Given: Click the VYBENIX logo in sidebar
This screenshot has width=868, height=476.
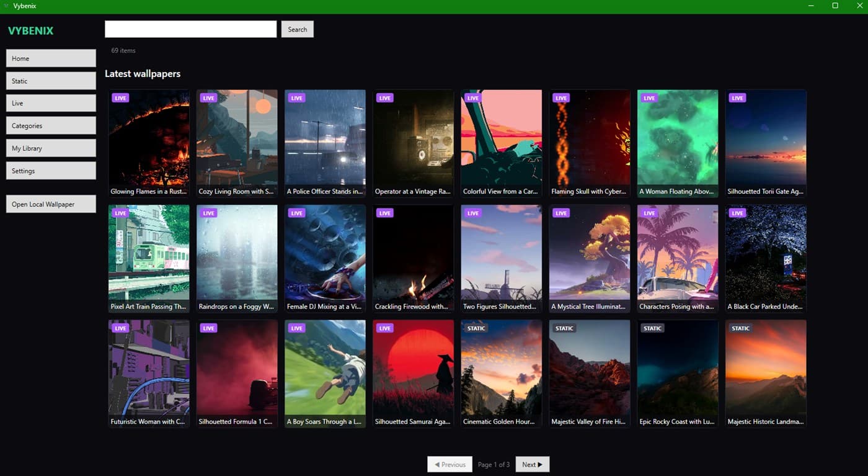Looking at the screenshot, I should (x=30, y=30).
